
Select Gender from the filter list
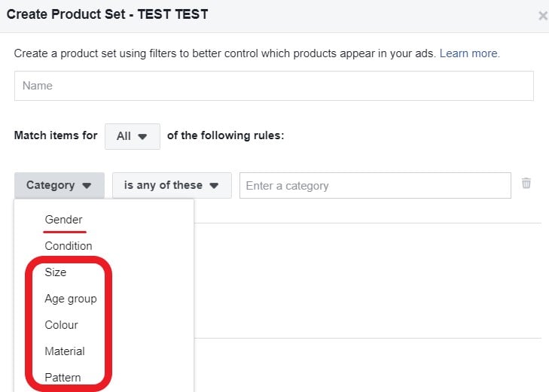(x=63, y=220)
